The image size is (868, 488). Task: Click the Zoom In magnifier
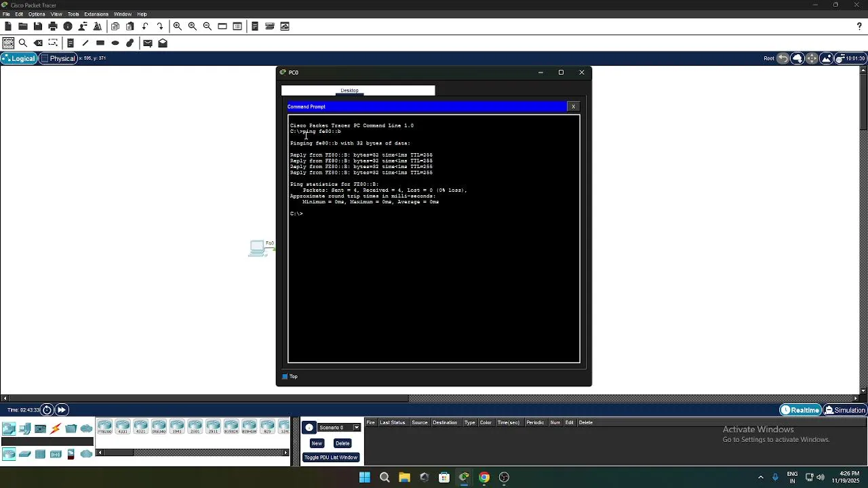click(x=178, y=26)
